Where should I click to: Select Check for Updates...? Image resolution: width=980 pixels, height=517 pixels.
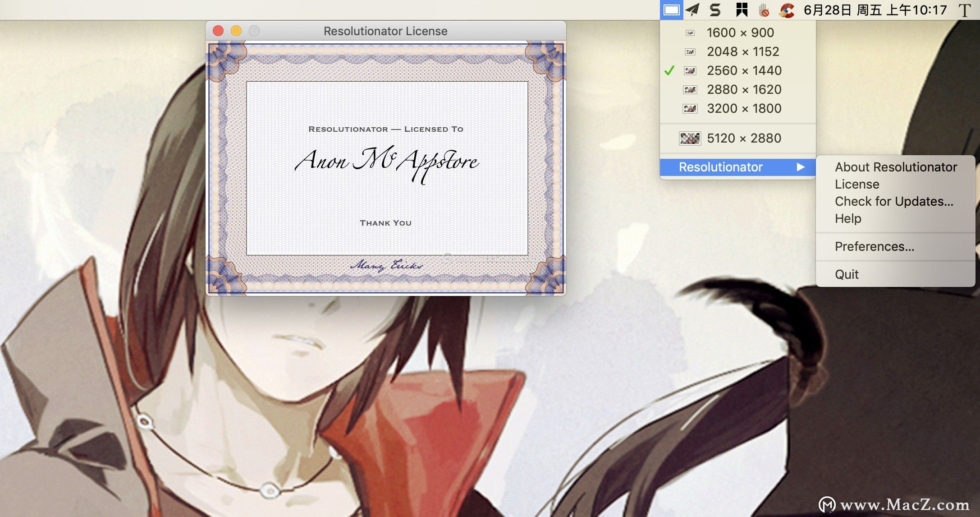click(896, 201)
